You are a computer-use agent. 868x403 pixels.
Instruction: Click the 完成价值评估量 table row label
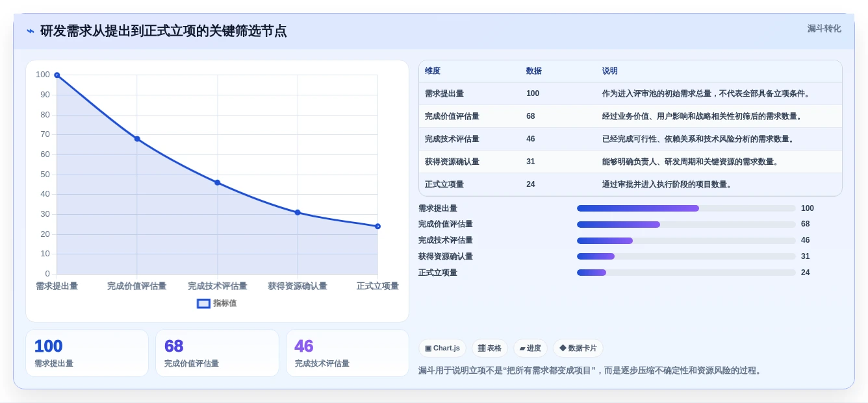point(452,116)
